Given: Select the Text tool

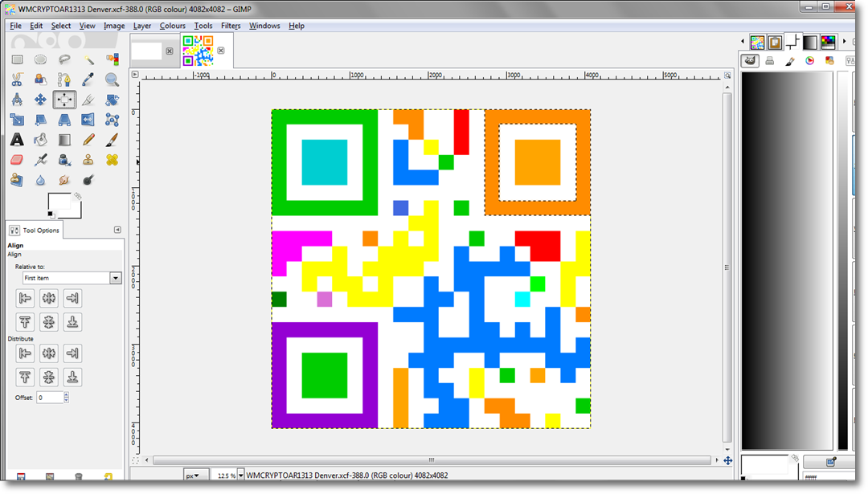Looking at the screenshot, I should point(17,140).
